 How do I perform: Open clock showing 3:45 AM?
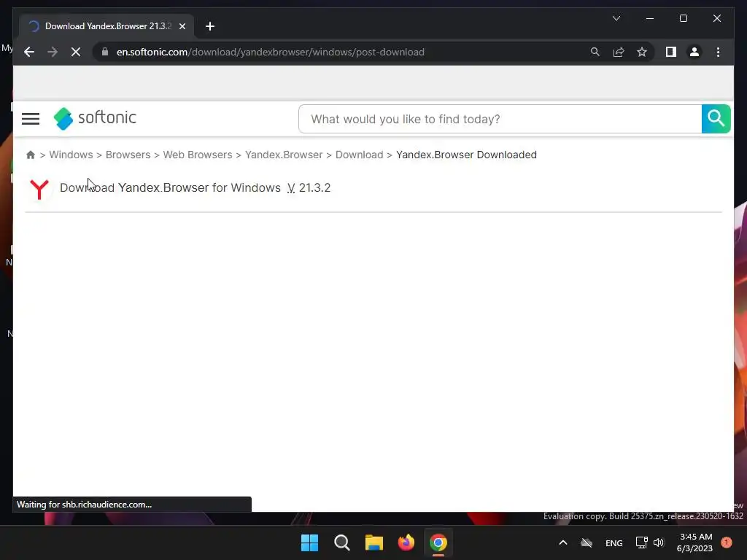click(x=695, y=542)
